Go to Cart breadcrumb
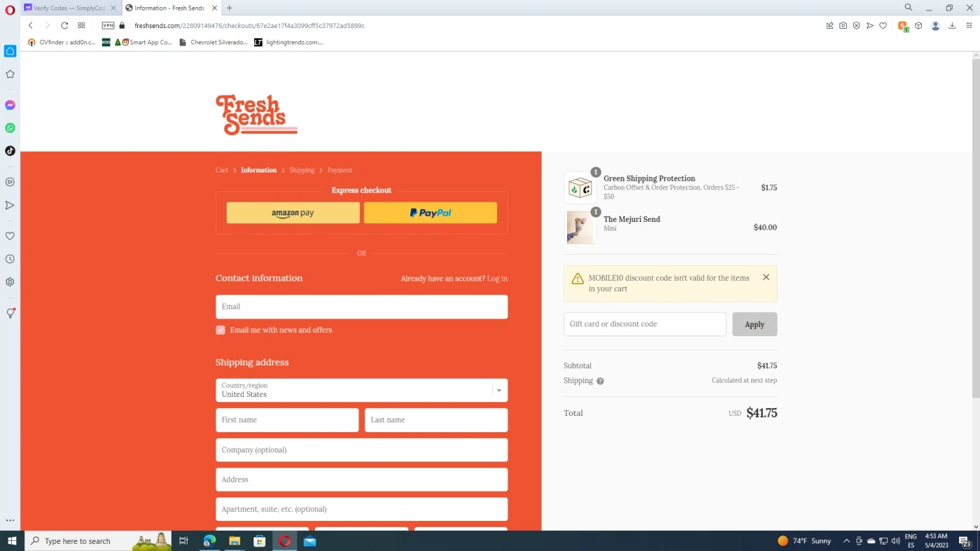This screenshot has width=980, height=551. pos(221,170)
